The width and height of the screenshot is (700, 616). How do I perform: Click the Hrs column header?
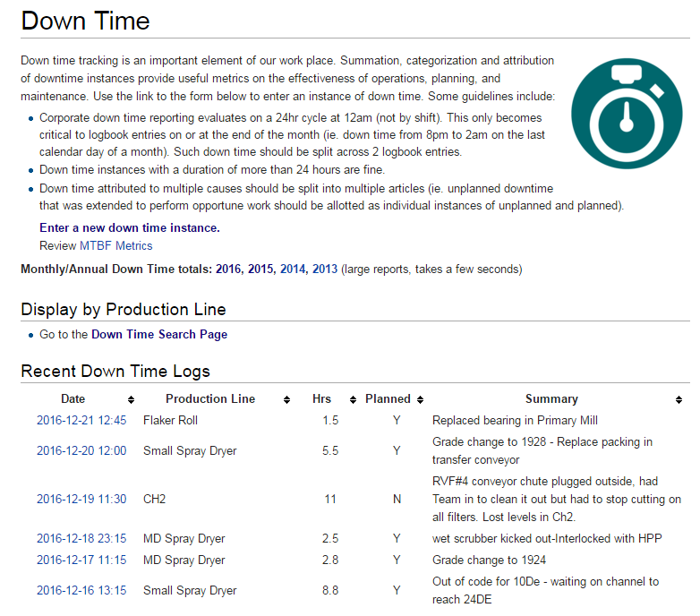coord(321,398)
